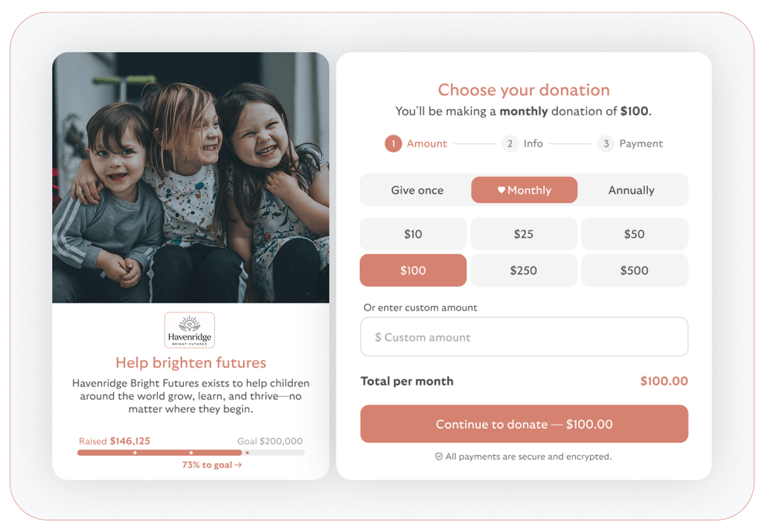Open the 73% to goal link
This screenshot has width=764, height=532.
click(212, 465)
